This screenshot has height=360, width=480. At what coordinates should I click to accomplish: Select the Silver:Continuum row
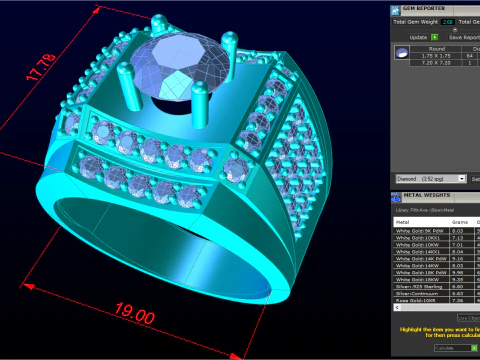(x=437, y=294)
